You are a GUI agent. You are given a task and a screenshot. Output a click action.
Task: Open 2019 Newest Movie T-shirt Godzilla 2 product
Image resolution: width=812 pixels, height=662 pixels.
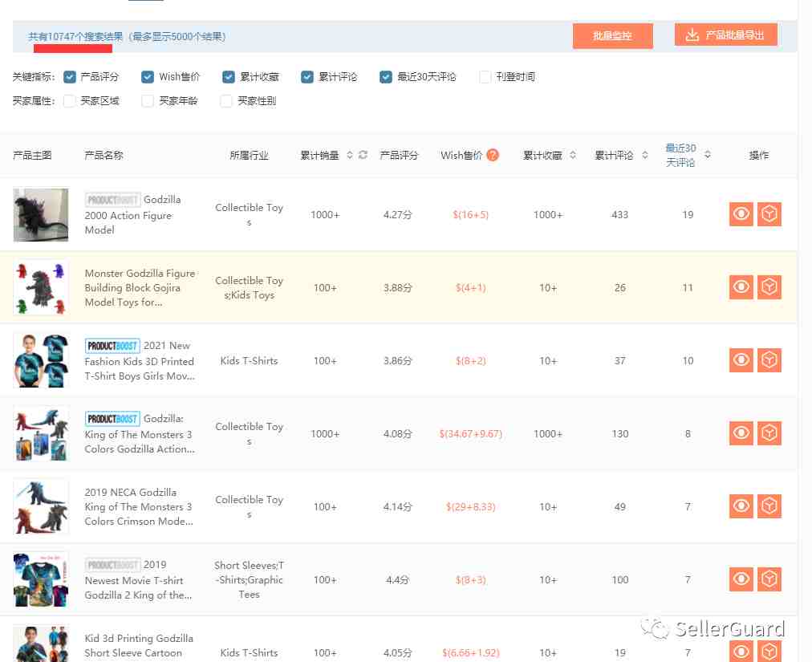(x=138, y=579)
